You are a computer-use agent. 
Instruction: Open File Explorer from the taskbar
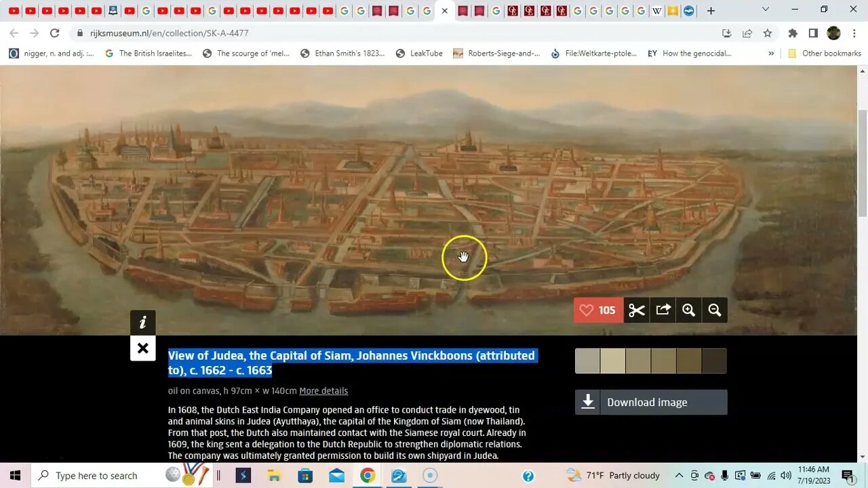pos(274,476)
